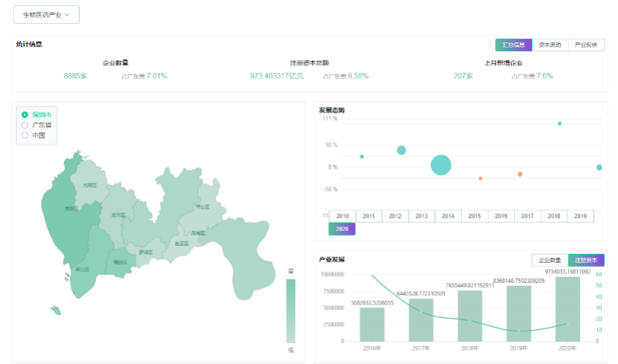The image size is (618, 364).
Task: Click the topmost teal bubble near 111%
Action: 559,123
